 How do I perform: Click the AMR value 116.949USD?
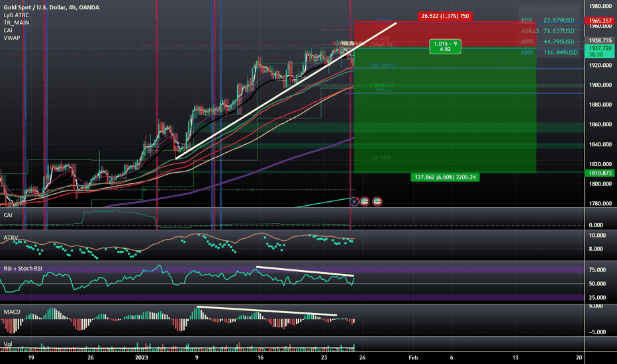point(561,52)
